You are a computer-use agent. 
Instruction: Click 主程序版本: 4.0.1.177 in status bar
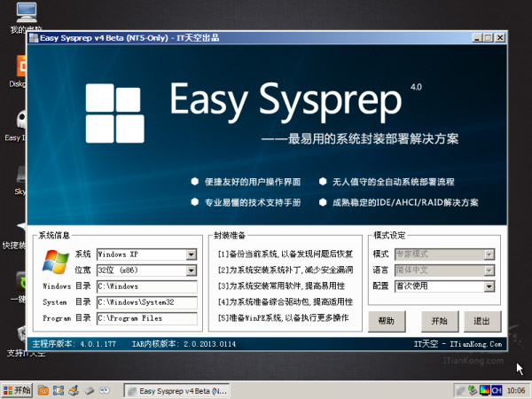click(74, 344)
